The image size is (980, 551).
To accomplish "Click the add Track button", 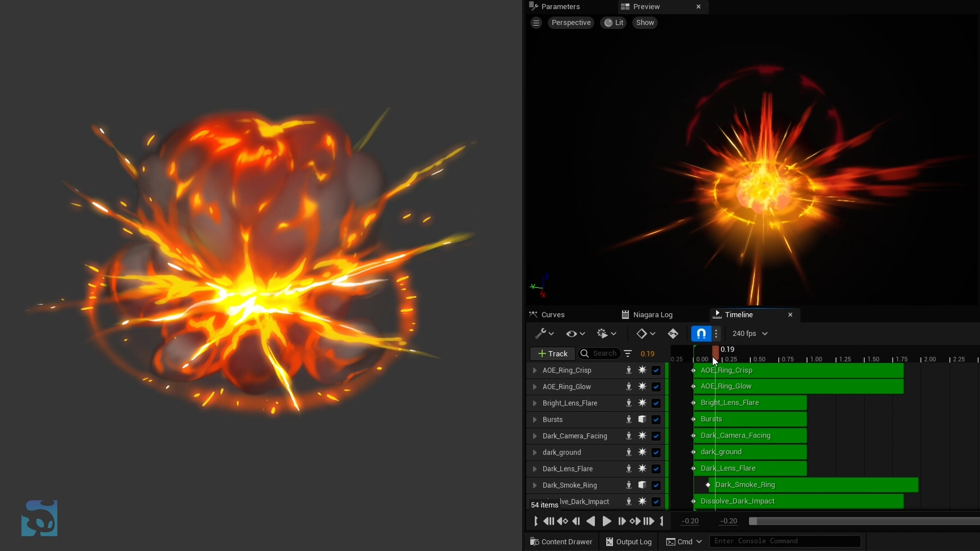I will tap(552, 354).
